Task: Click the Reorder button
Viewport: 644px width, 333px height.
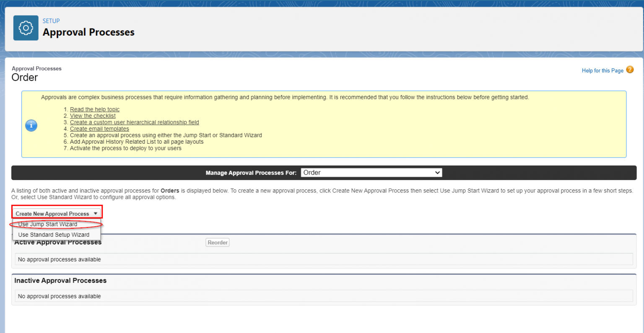Action: tap(217, 242)
